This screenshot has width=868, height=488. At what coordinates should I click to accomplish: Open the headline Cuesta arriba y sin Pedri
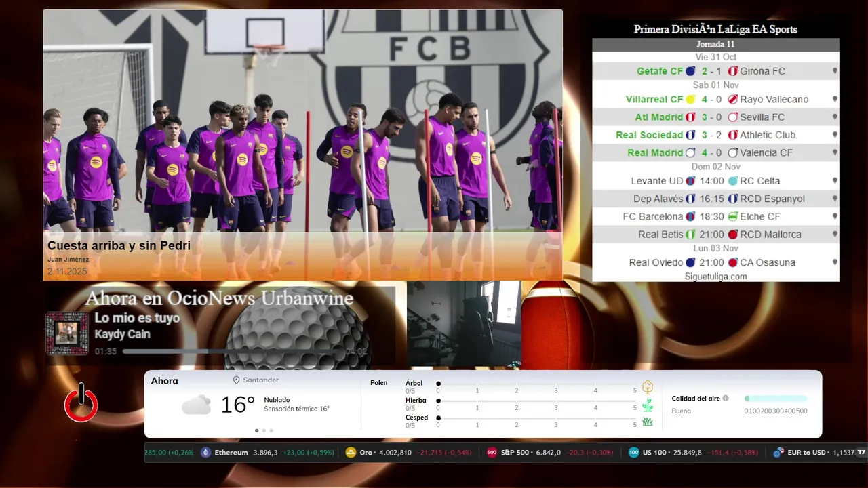119,246
